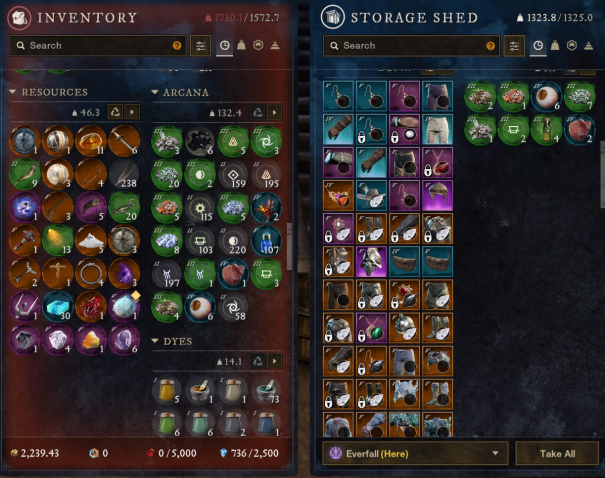Toggle storage sort by weight

pos(555,46)
